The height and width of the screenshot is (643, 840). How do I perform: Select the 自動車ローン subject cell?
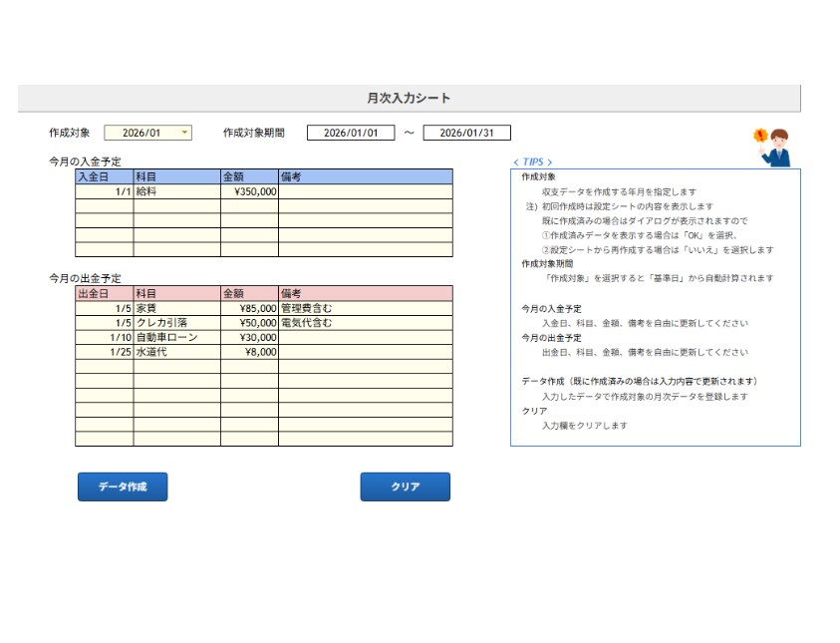tap(176, 337)
